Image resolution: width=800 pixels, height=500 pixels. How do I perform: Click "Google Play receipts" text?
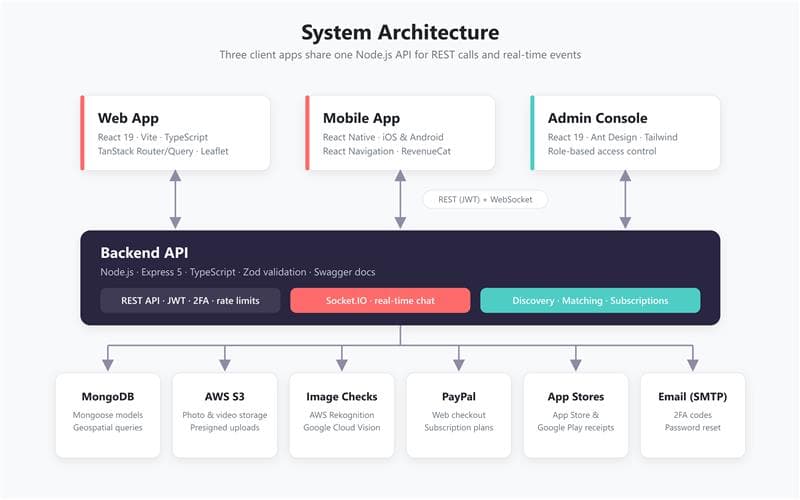576,428
